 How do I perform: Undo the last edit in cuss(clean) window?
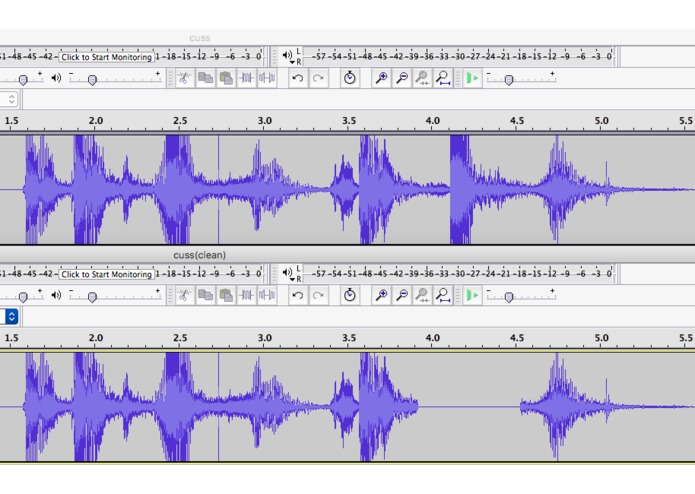tap(298, 296)
